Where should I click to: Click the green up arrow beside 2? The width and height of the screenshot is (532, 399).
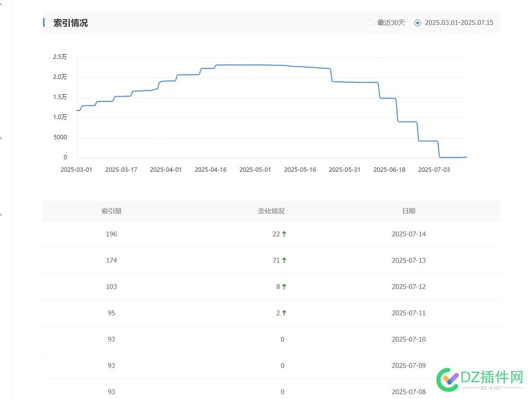point(284,313)
